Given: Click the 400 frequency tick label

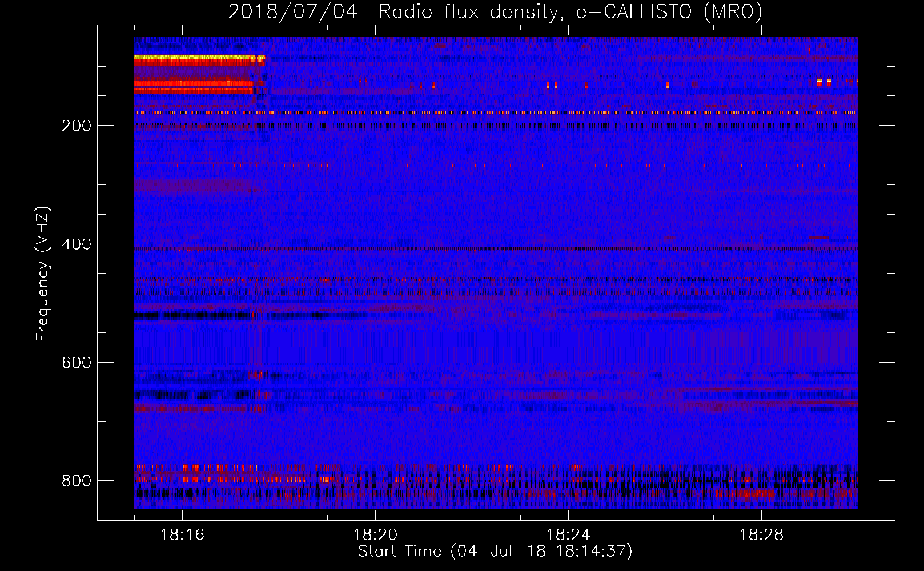Looking at the screenshot, I should click(x=77, y=244).
